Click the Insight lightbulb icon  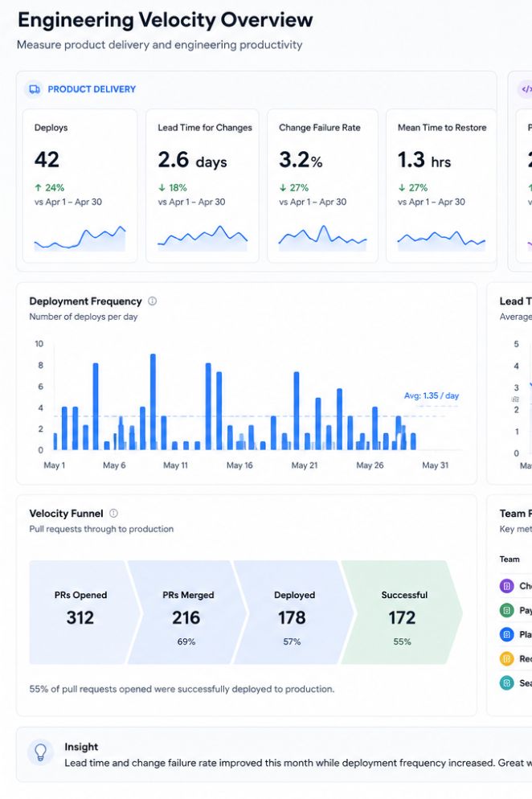pos(40,752)
